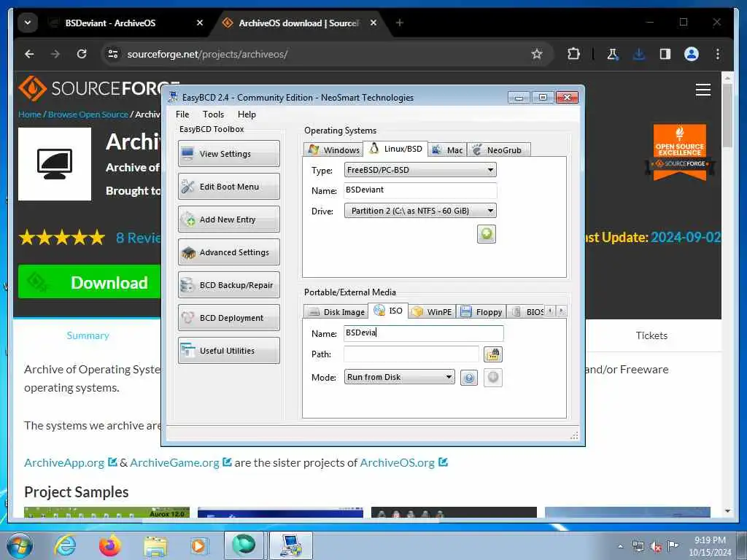Click the green Download button
The width and height of the screenshot is (747, 560).
(x=90, y=282)
